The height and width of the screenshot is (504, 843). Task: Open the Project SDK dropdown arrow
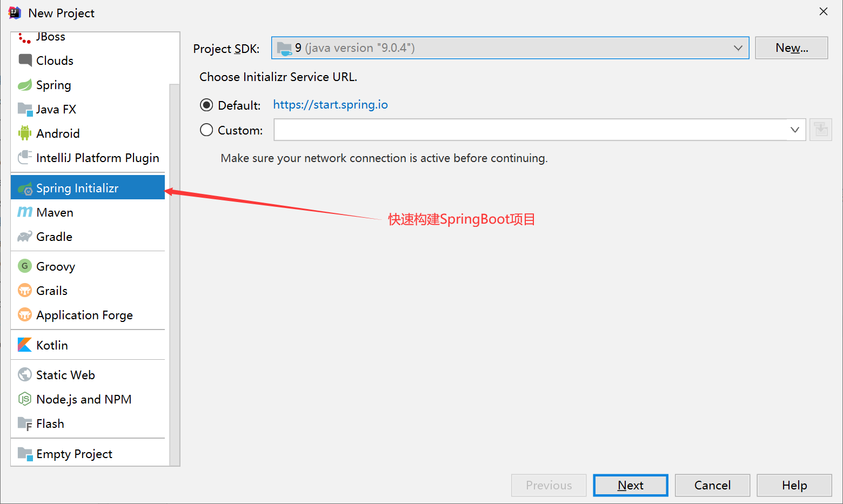click(738, 48)
